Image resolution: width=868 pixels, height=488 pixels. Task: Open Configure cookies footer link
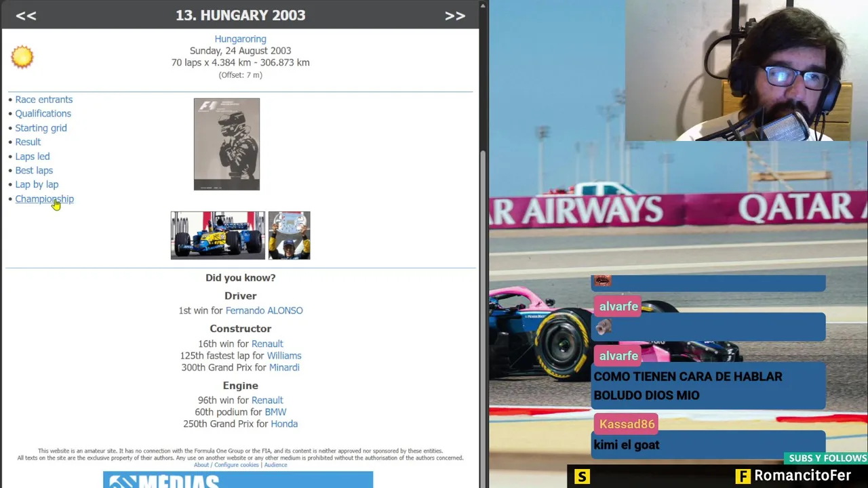point(237,465)
